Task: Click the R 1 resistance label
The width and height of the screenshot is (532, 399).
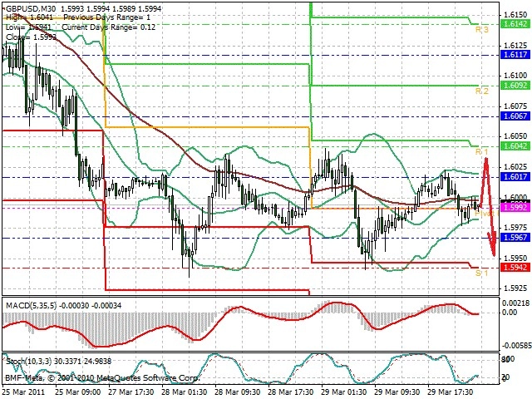Action: 482,151
